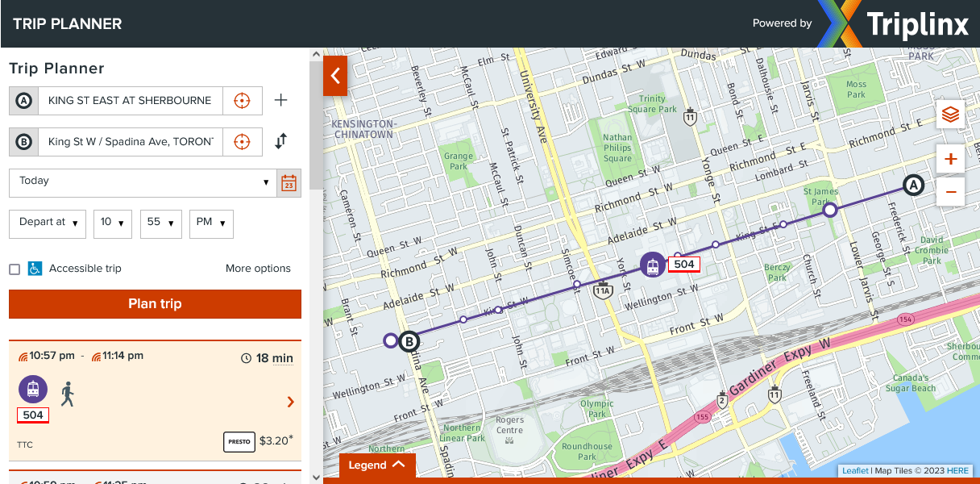
Task: Zoom in on the map
Action: 950,159
